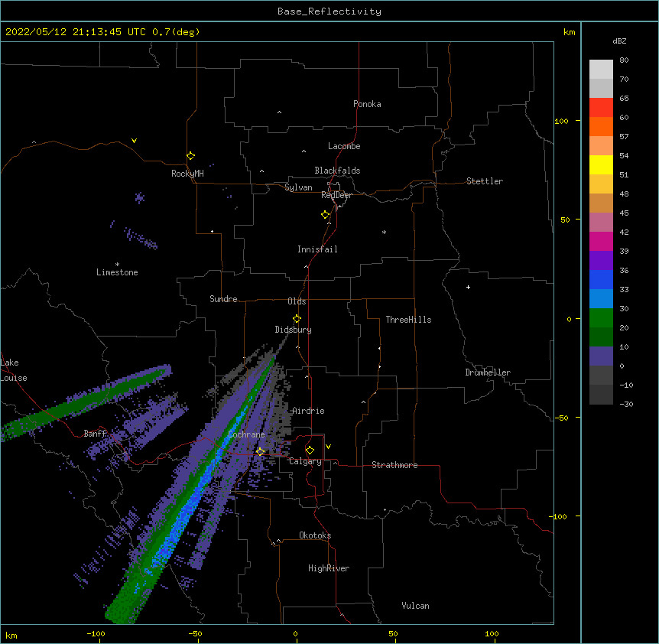Click the 80 value on dBZ scale
The image size is (659, 644).
pos(624,60)
